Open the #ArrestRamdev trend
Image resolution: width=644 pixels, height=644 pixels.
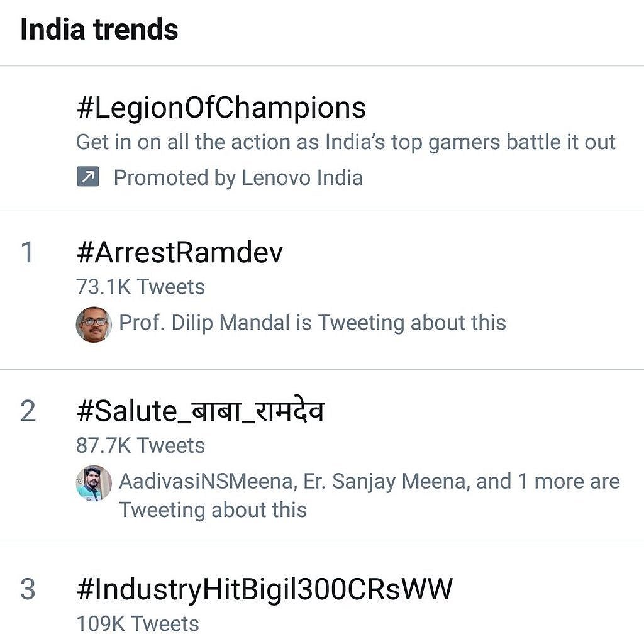coord(179,253)
